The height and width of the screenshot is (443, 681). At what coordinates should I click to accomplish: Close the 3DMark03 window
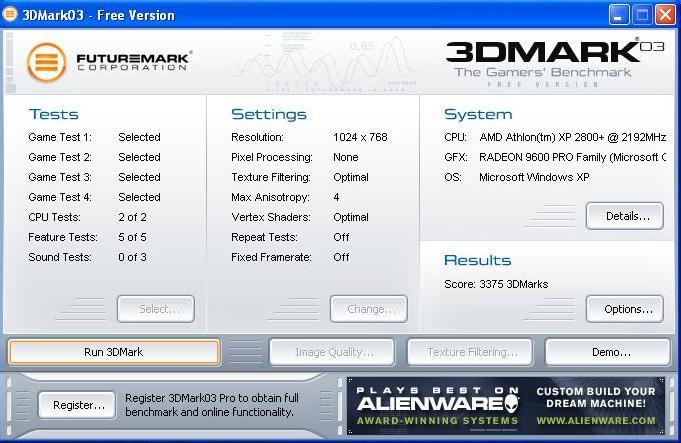665,15
